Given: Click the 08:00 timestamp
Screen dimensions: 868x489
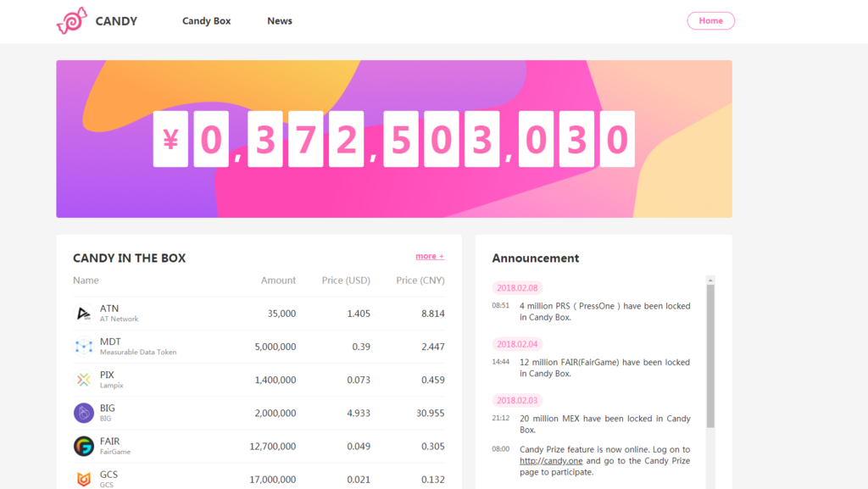Looking at the screenshot, I should 500,449.
